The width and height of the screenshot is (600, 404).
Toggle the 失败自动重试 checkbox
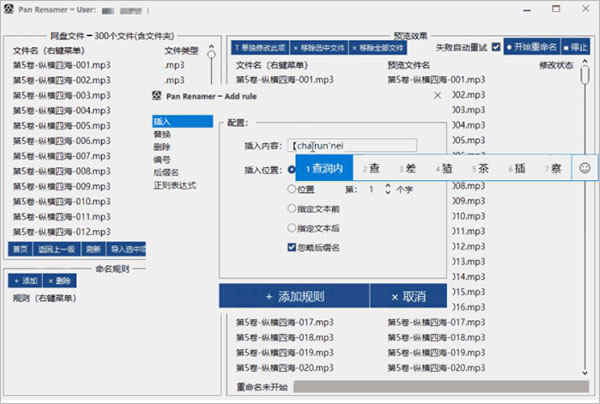coord(496,47)
